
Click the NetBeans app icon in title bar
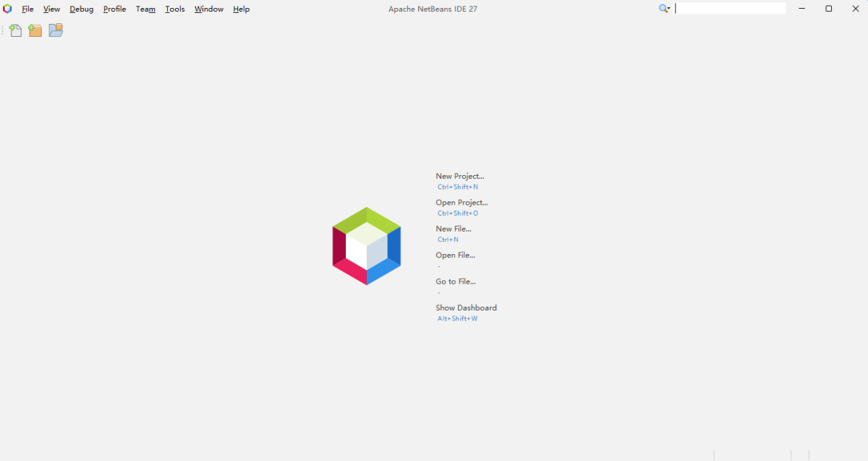coord(7,9)
